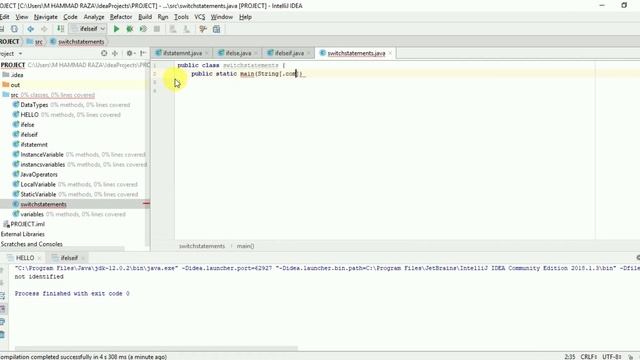The width and height of the screenshot is (640, 360).
Task: Open the File menu's neighbor Edit menu
Action: pyautogui.click(x=4, y=17)
